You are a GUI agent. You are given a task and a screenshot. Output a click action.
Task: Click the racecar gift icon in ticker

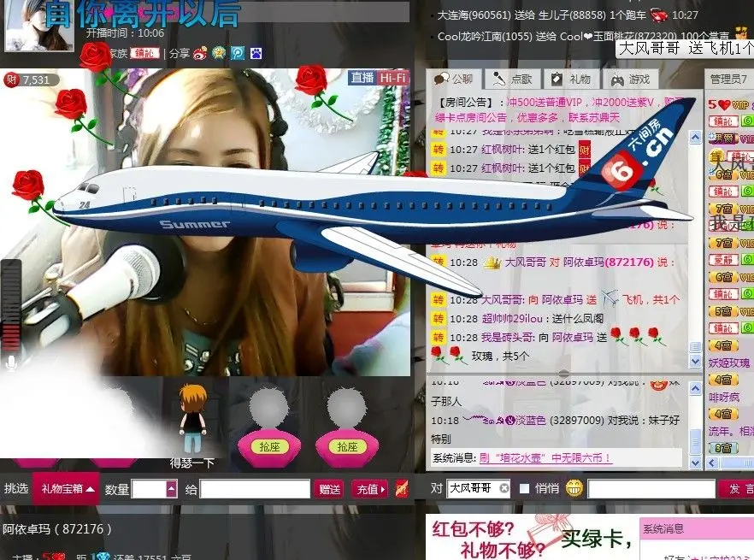tap(659, 15)
